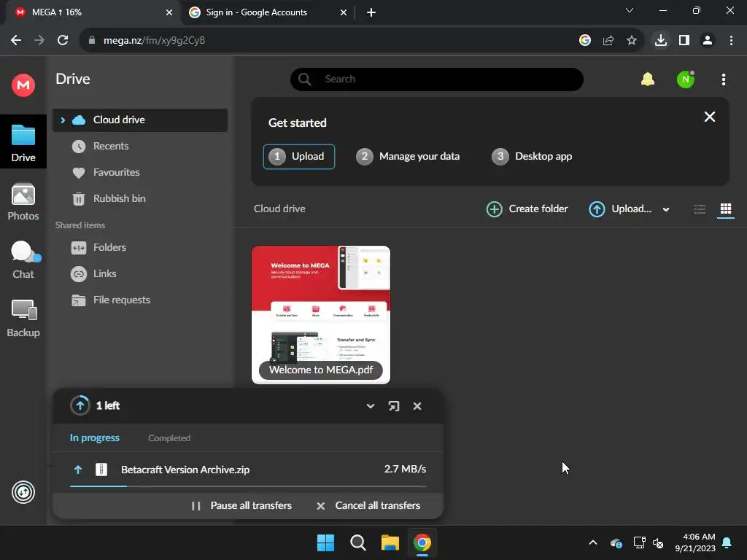This screenshot has width=747, height=560.
Task: Select Cloud drive in the tree
Action: 140,120
